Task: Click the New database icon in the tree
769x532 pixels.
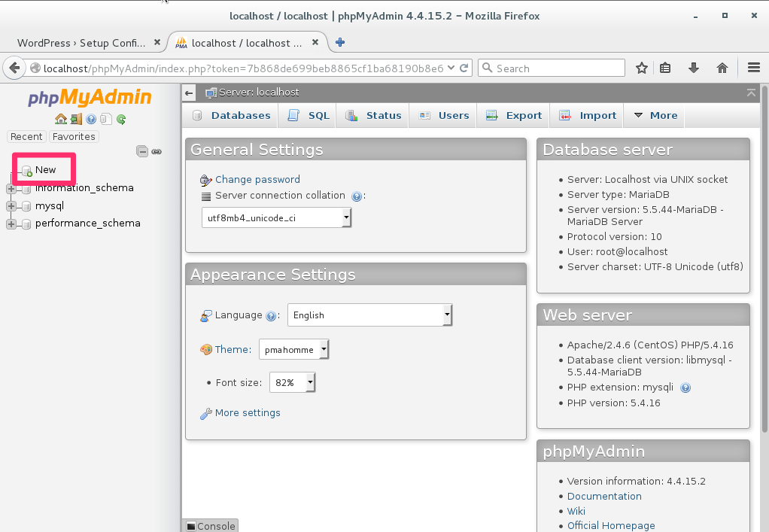Action: click(x=27, y=171)
